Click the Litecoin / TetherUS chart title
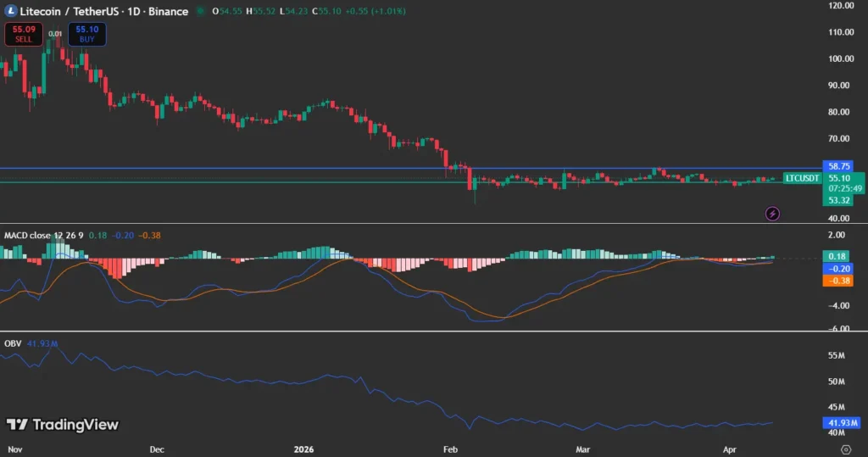The image size is (868, 457). point(104,11)
